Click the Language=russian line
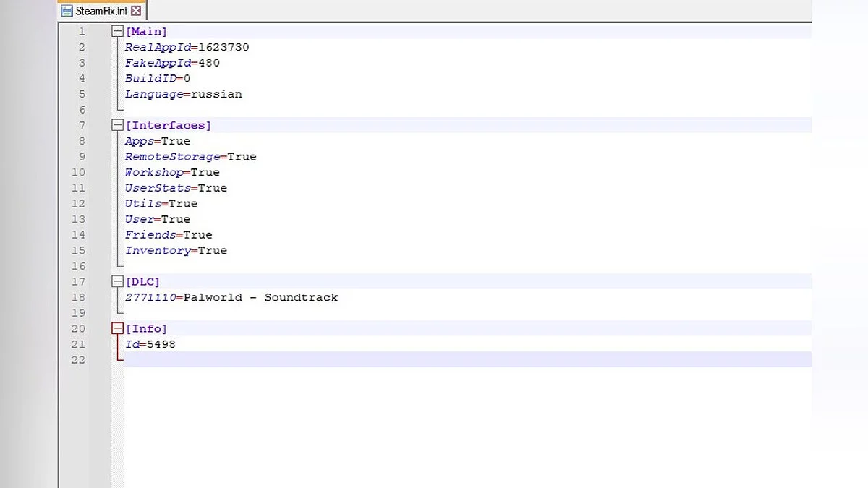This screenshot has width=868, height=488. (183, 95)
